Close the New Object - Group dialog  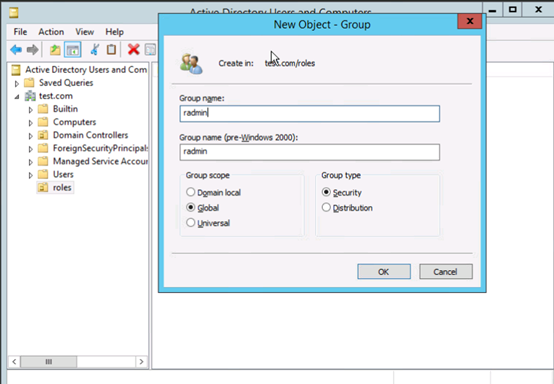click(x=470, y=21)
